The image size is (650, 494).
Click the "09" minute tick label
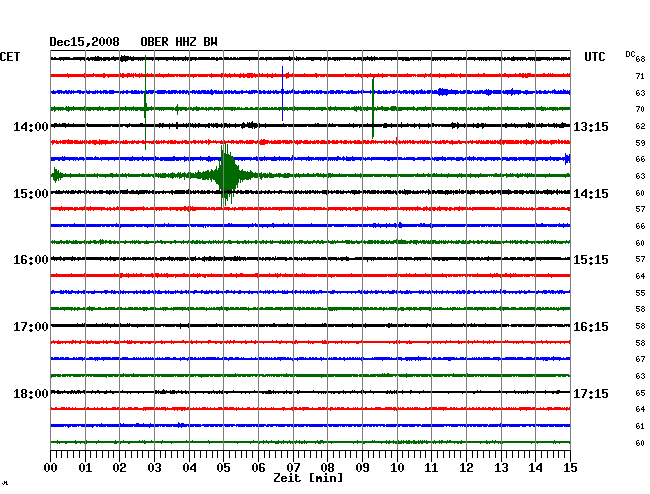362,468
